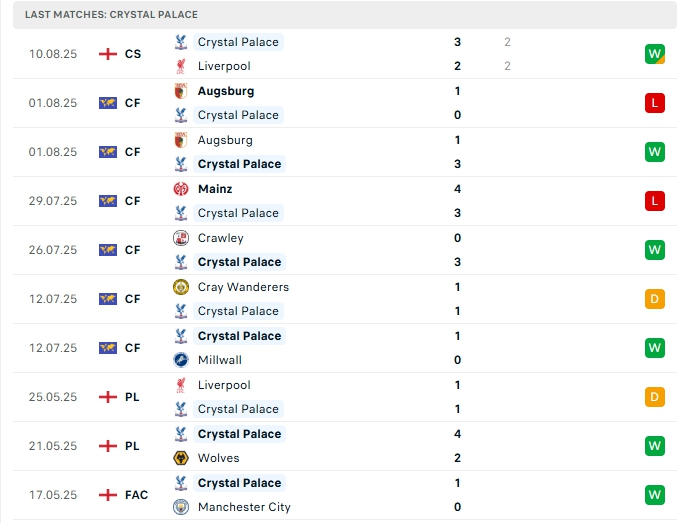
Task: Click the orange D badge for Cray Wanderers match
Action: (x=655, y=299)
